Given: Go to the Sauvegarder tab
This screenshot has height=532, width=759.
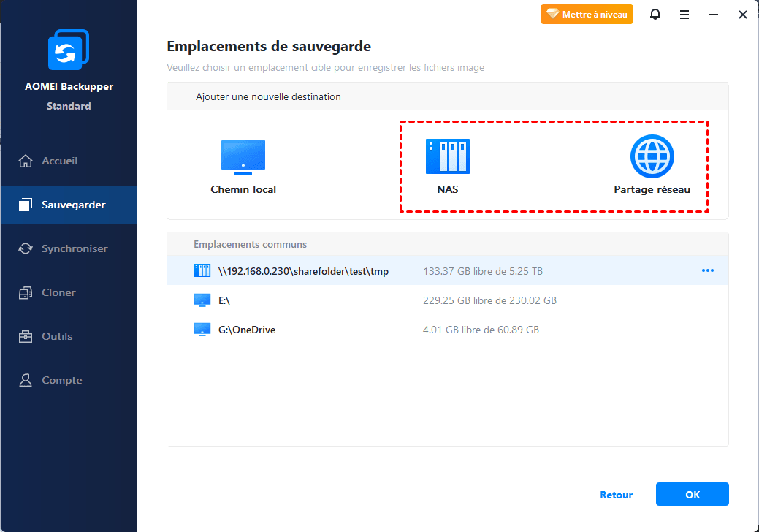Looking at the screenshot, I should point(69,205).
